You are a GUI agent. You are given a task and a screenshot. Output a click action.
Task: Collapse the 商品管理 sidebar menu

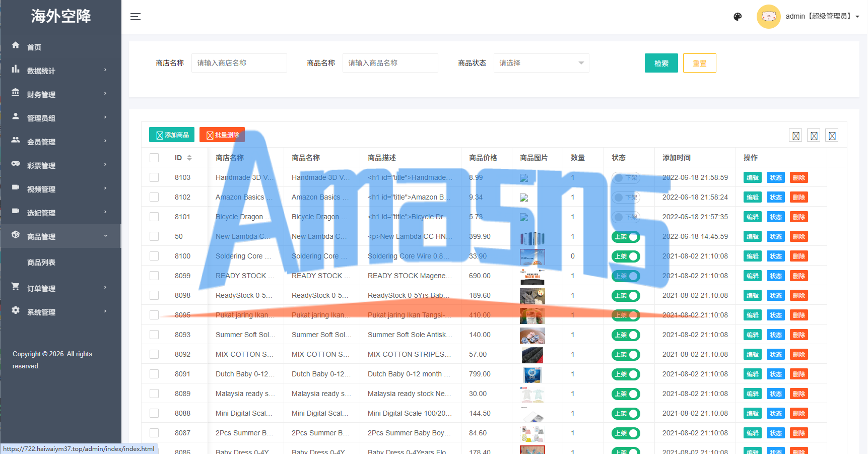coord(60,236)
